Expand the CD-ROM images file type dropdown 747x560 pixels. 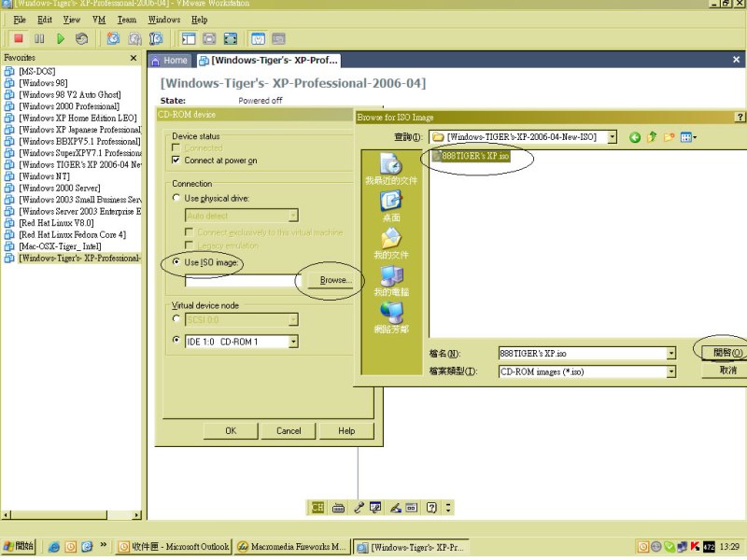point(670,371)
